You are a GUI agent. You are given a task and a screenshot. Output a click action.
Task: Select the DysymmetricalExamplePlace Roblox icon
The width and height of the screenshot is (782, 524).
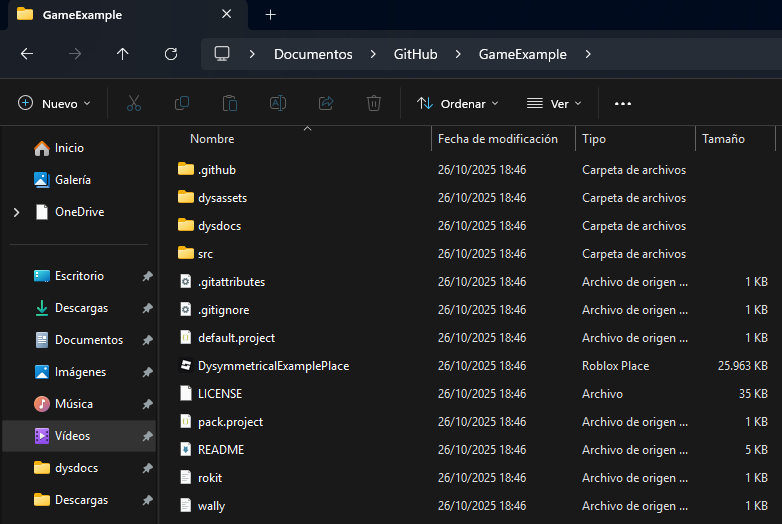186,365
